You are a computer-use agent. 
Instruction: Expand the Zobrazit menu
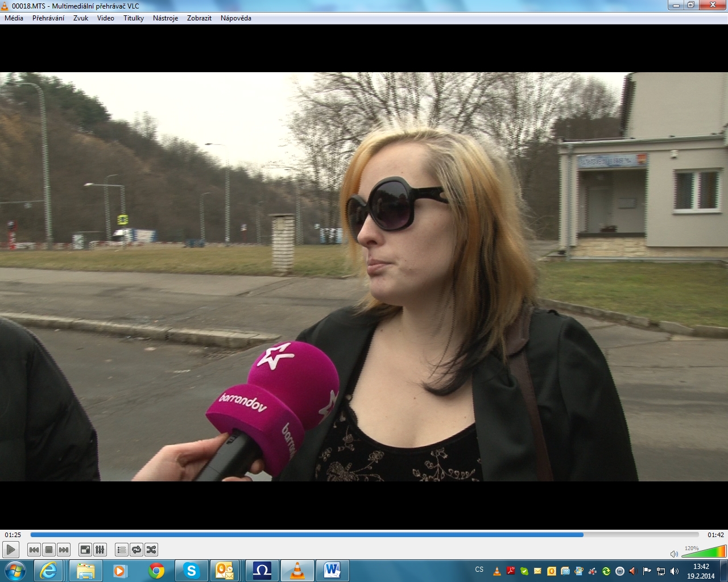click(x=199, y=18)
